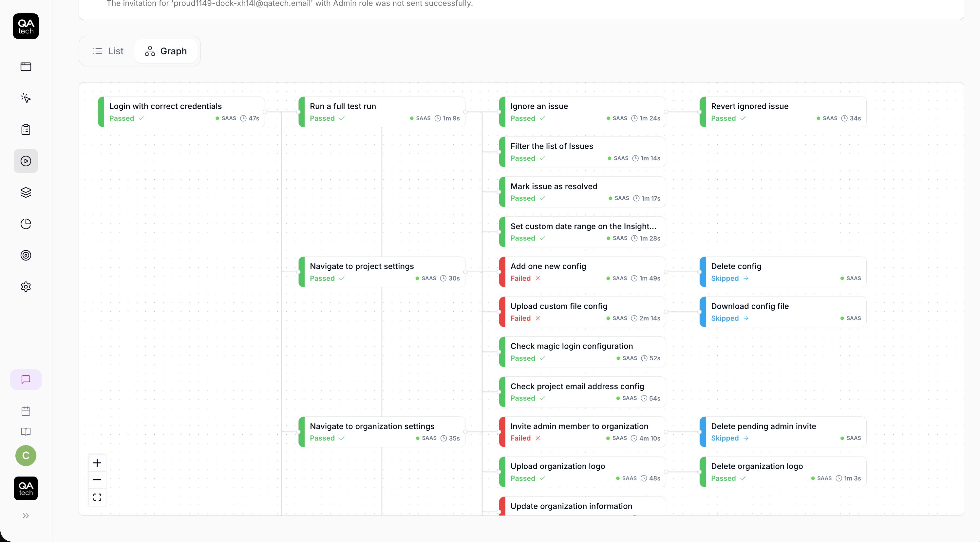The height and width of the screenshot is (542, 980).
Task: Open the settings gear icon
Action: click(x=26, y=287)
